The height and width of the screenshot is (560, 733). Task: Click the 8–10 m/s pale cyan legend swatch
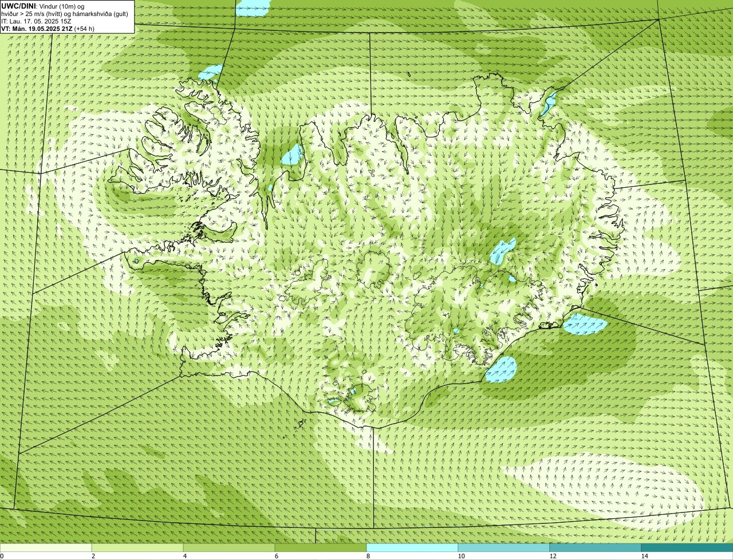[x=412, y=547]
